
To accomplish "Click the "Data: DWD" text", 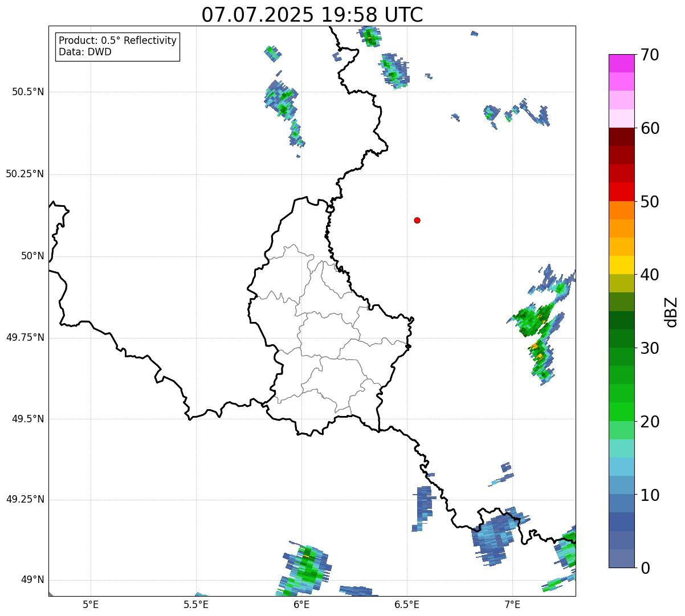I will point(85,52).
